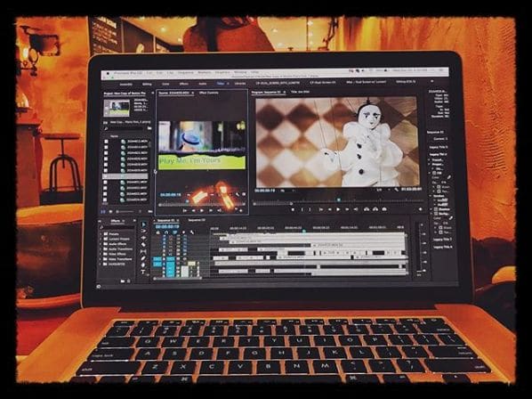Click the Program monitor playhead scrub bar
The image size is (532, 399).
(338, 201)
